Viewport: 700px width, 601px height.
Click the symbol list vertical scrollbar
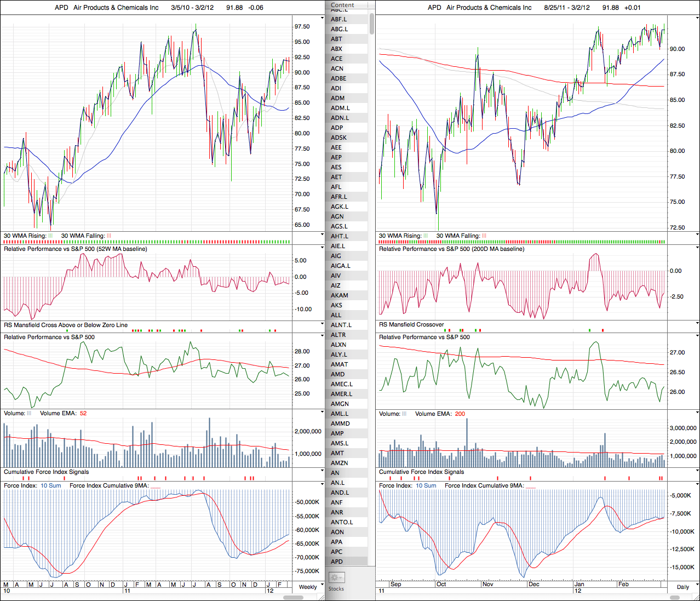(x=372, y=24)
